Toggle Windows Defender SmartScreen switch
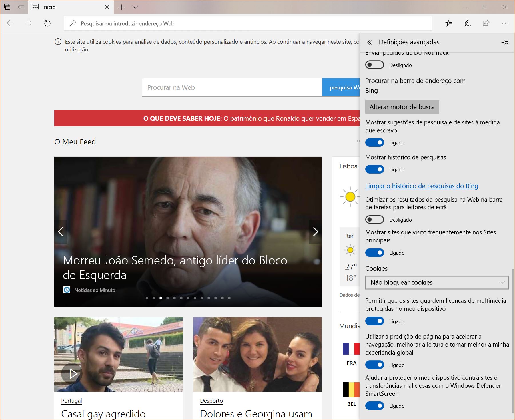The image size is (515, 420). pyautogui.click(x=375, y=406)
